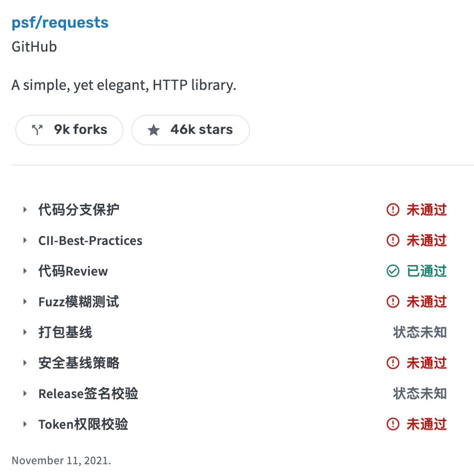This screenshot has width=474, height=476.
Task: Expand the 代码分支保护 row
Action: pos(25,210)
